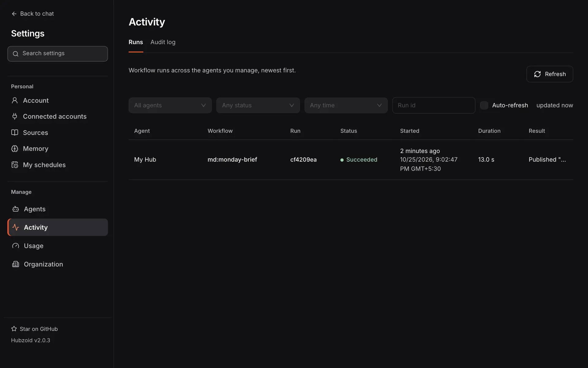
Task: Click the magnifier icon in Search settings
Action: (x=16, y=54)
